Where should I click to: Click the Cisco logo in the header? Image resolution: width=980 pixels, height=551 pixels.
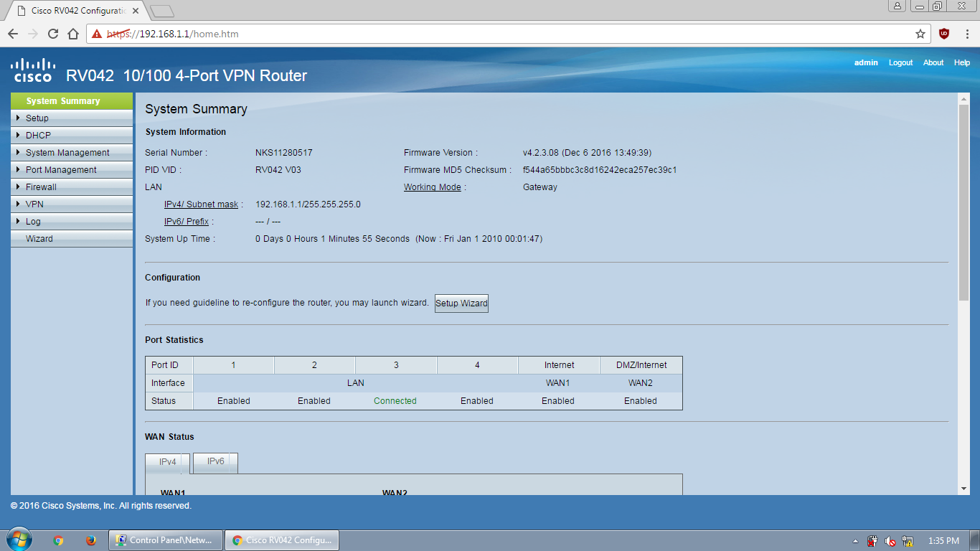tap(33, 70)
